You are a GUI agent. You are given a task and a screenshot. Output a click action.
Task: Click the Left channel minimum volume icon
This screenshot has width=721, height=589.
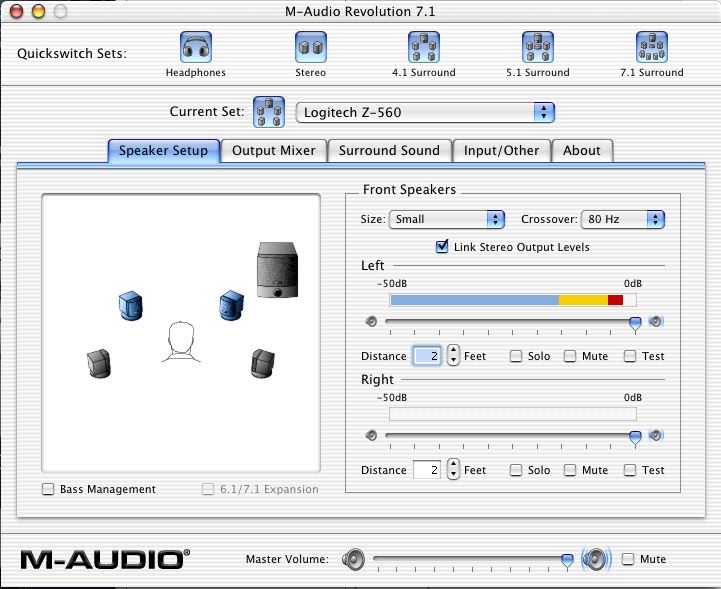coord(371,321)
